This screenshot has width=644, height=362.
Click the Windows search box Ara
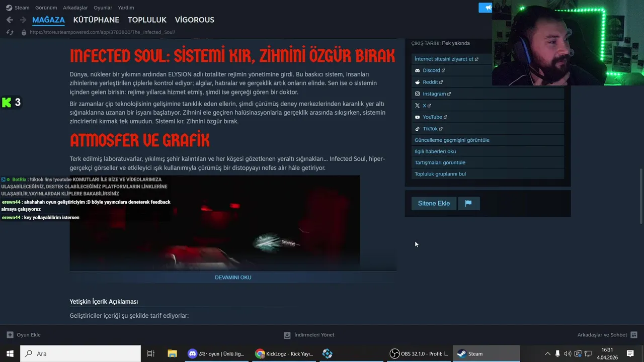pyautogui.click(x=80, y=353)
